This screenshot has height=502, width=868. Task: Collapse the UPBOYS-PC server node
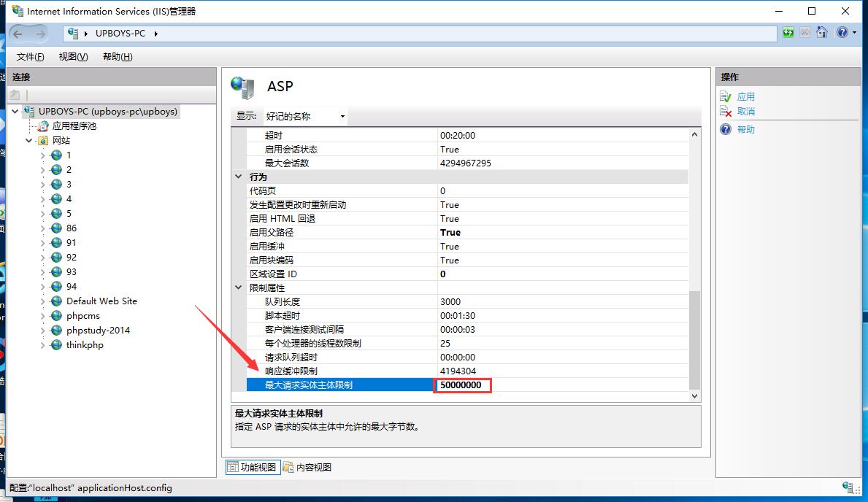tap(15, 111)
